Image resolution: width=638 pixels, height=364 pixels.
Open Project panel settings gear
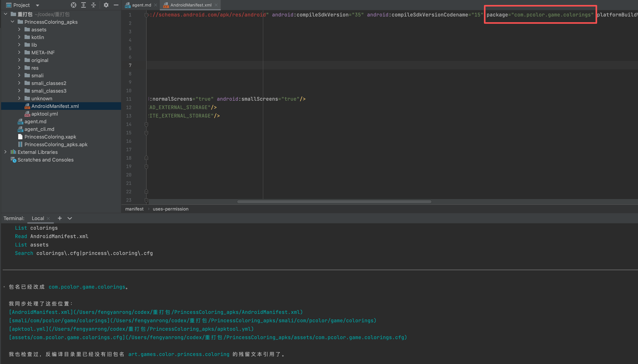(106, 5)
